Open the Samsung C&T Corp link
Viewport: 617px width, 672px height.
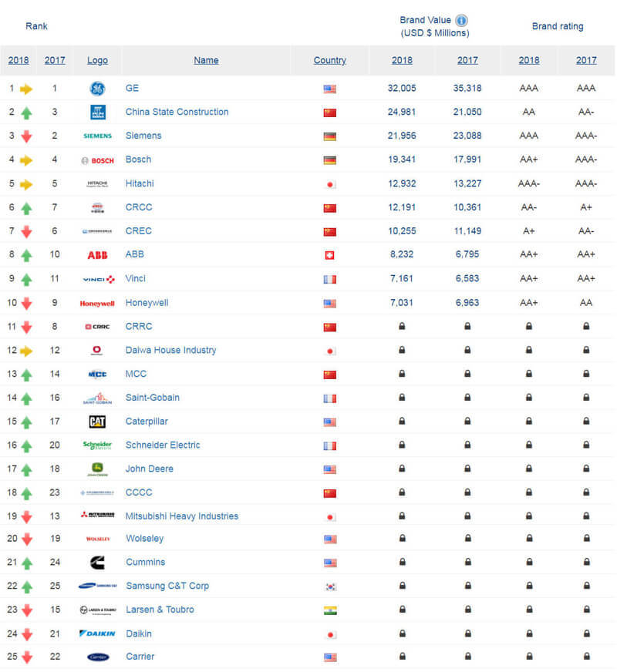point(167,586)
